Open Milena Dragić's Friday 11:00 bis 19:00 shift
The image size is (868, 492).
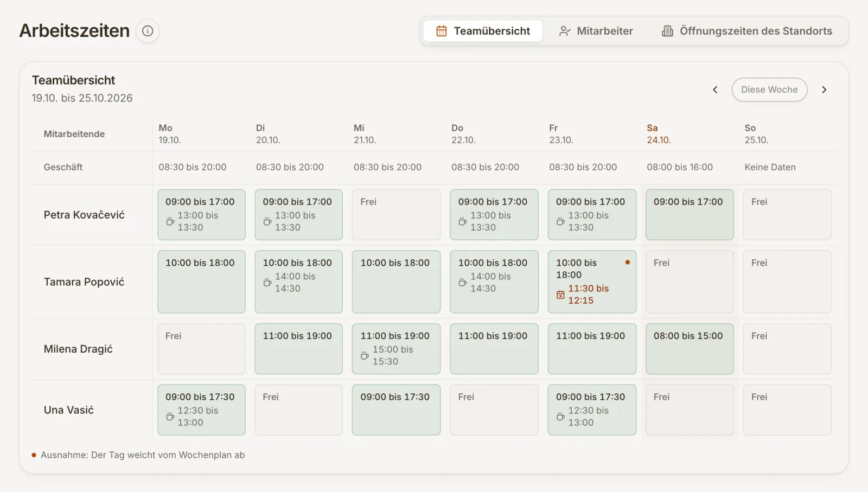pos(592,349)
